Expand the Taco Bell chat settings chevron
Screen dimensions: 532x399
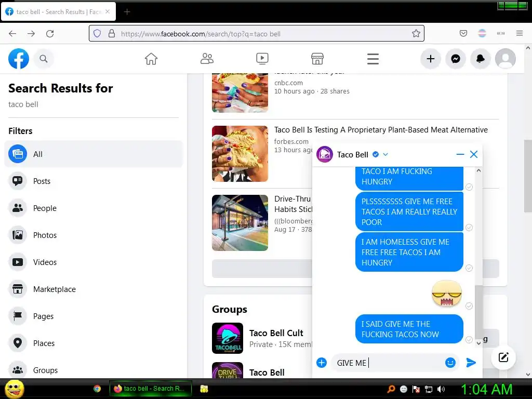(385, 154)
